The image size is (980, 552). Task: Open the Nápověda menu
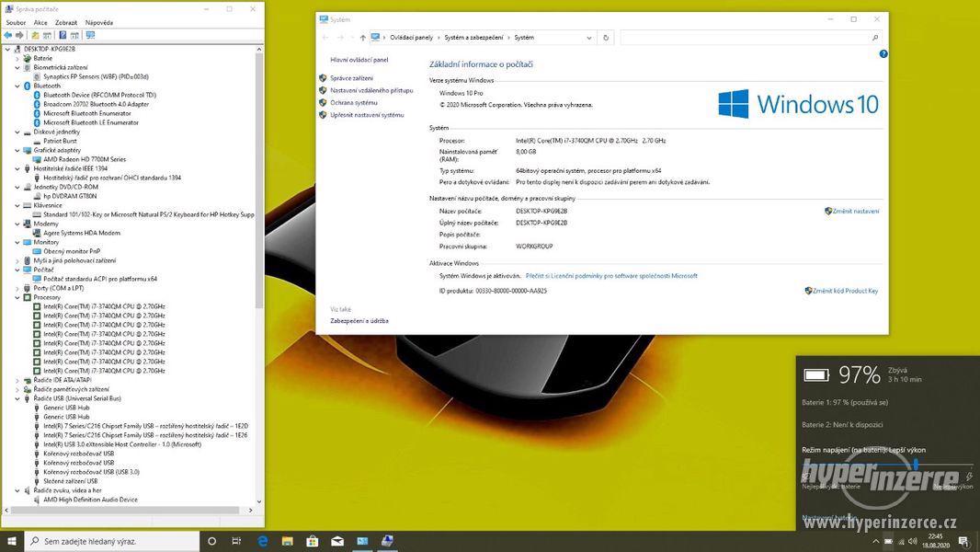99,22
